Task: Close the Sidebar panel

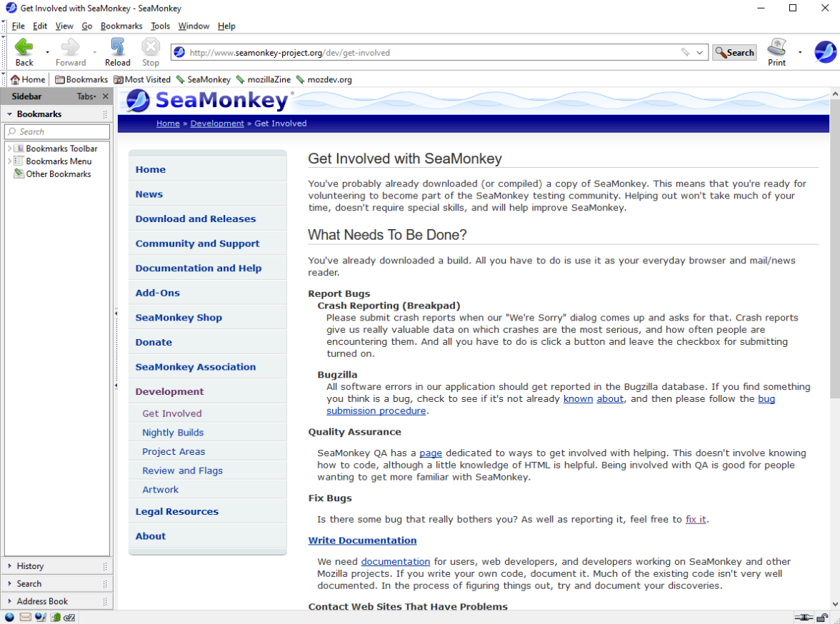Action: pos(106,96)
